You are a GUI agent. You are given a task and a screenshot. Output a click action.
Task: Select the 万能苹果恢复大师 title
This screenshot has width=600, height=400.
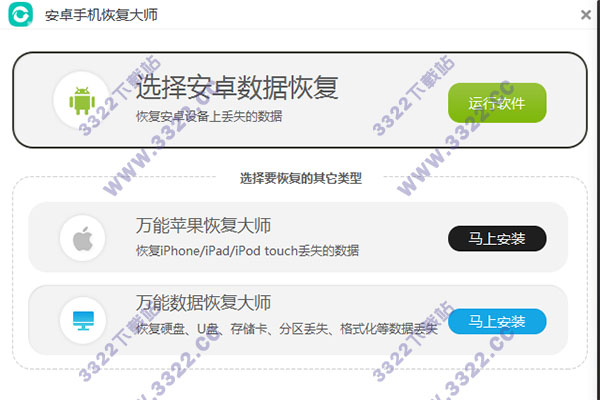pos(204,225)
